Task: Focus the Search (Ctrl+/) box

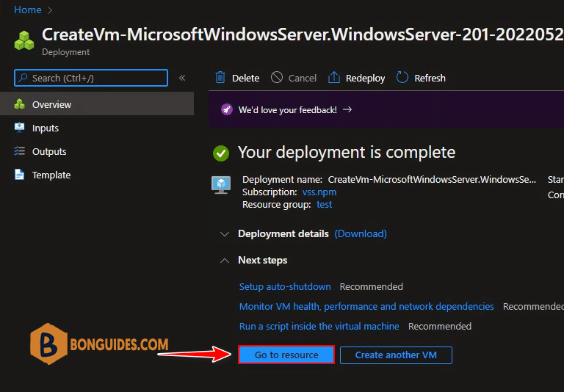Action: pos(91,78)
